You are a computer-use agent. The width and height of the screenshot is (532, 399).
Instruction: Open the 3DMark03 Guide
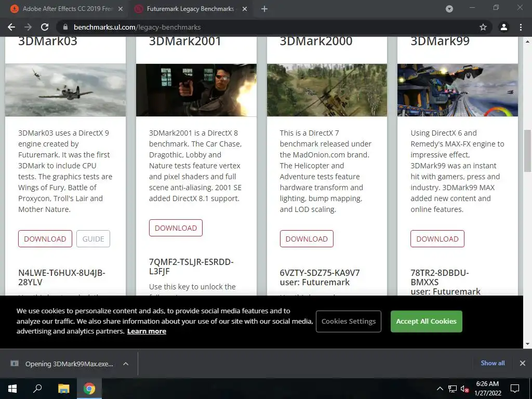(94, 239)
